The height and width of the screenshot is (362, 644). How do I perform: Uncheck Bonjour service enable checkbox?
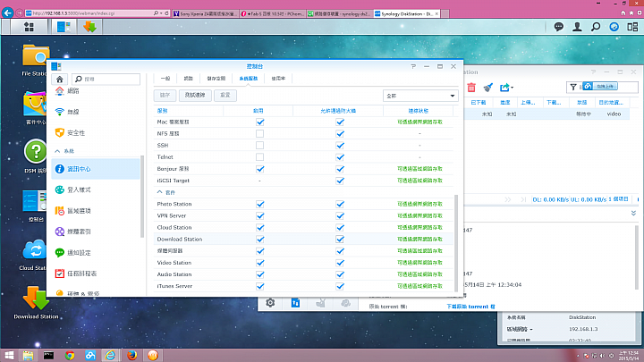(259, 169)
